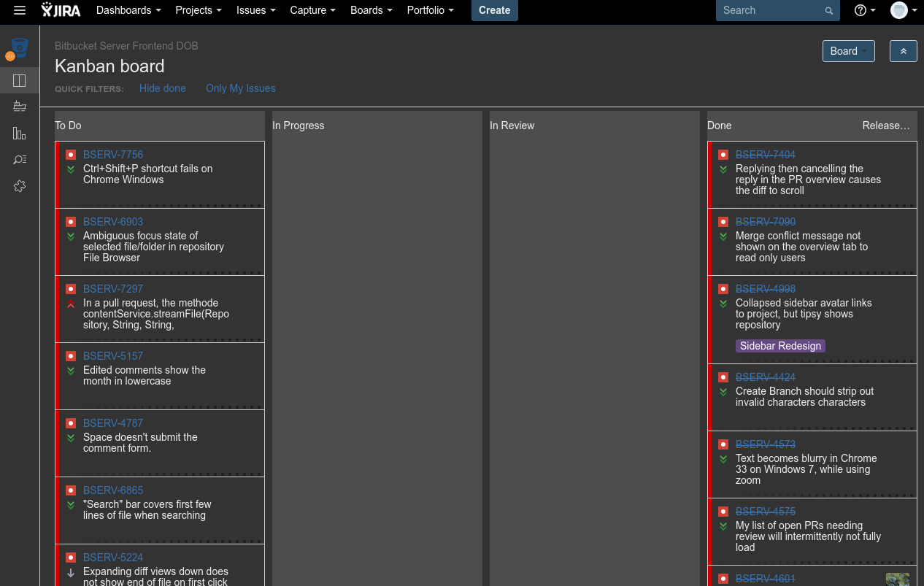Viewport: 924px width, 586px height.
Task: Open the Kanban board view icon
Action: tap(20, 80)
